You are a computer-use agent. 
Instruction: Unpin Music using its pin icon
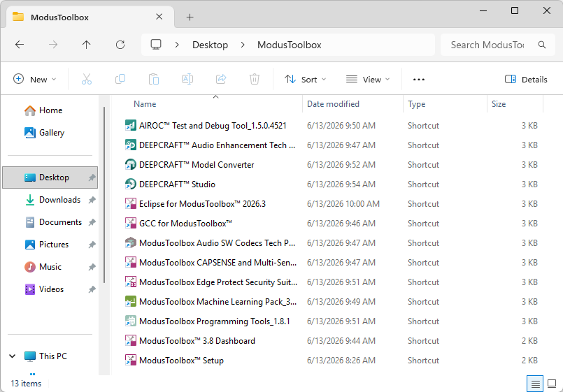[x=92, y=267]
